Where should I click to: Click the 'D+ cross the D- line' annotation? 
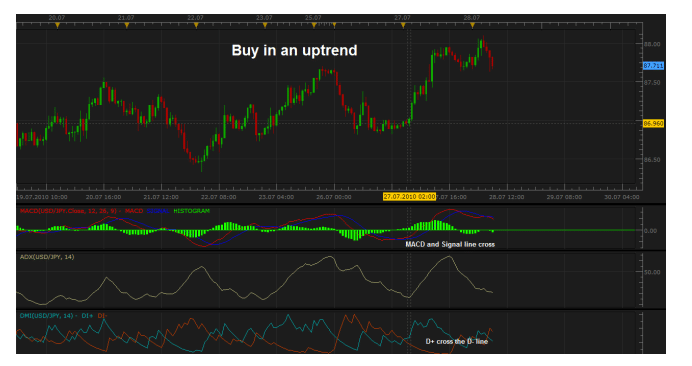coord(457,341)
